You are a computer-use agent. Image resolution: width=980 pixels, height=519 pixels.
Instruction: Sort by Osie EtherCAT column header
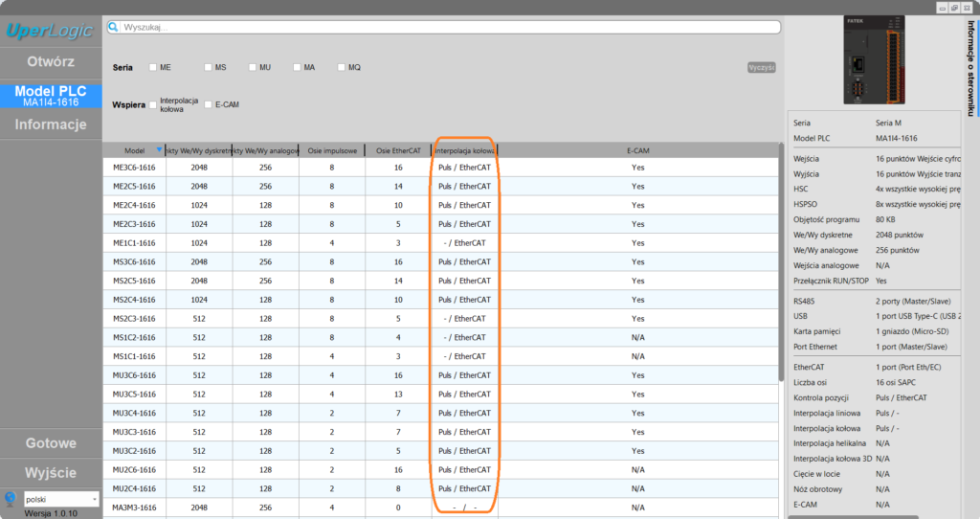pyautogui.click(x=398, y=150)
